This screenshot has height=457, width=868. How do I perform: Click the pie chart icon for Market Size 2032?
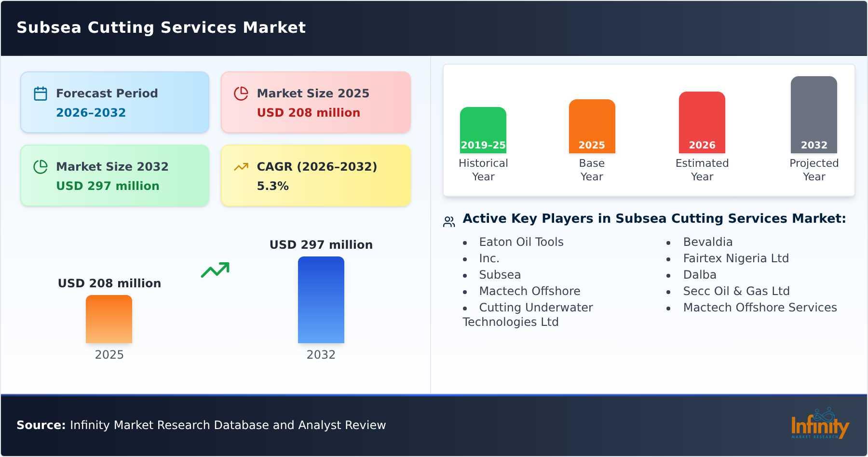coord(41,167)
